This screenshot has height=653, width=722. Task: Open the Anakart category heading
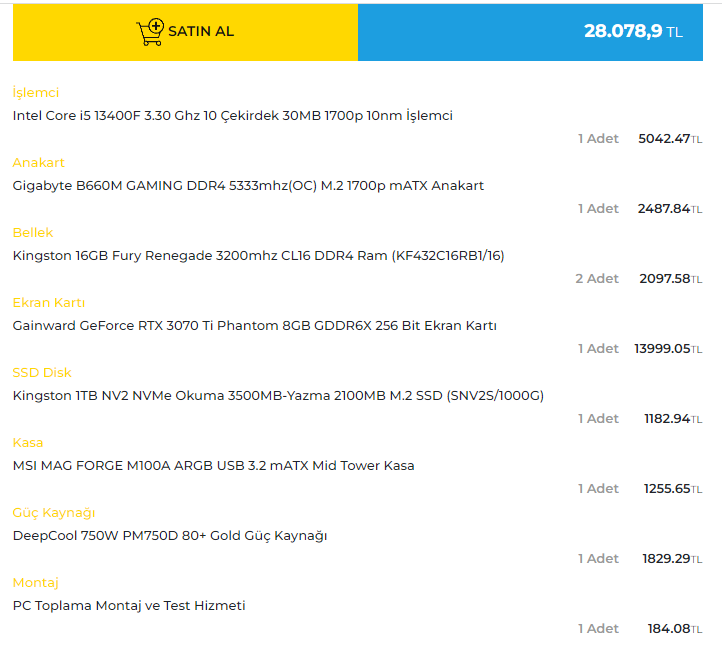[39, 163]
